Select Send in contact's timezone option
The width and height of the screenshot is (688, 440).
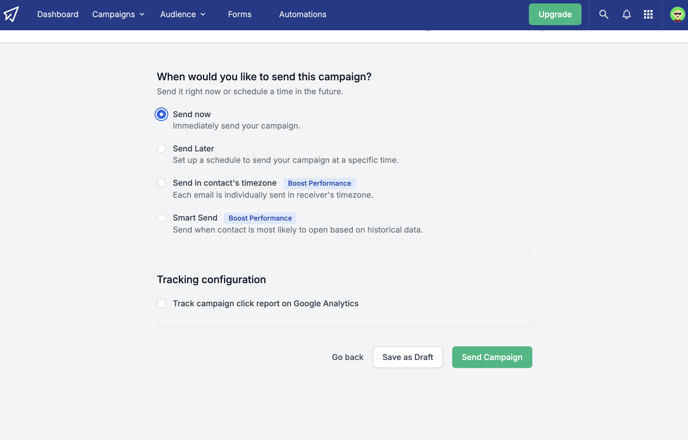[161, 183]
